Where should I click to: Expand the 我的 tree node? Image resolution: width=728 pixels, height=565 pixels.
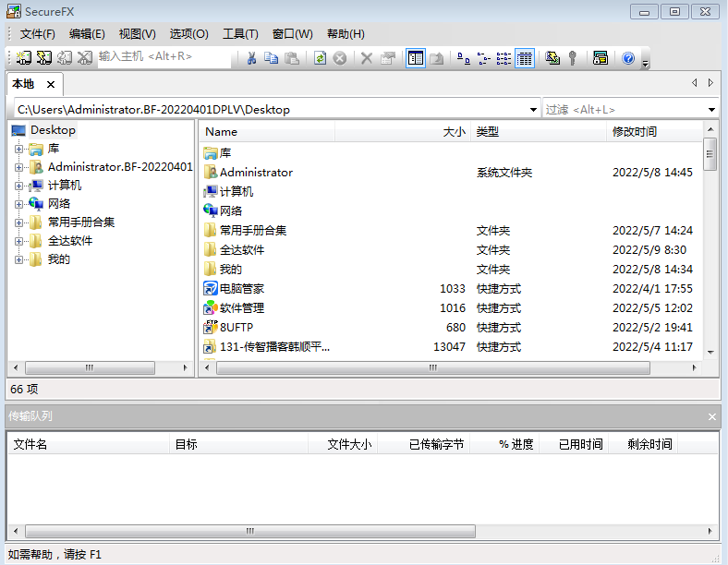pos(18,259)
